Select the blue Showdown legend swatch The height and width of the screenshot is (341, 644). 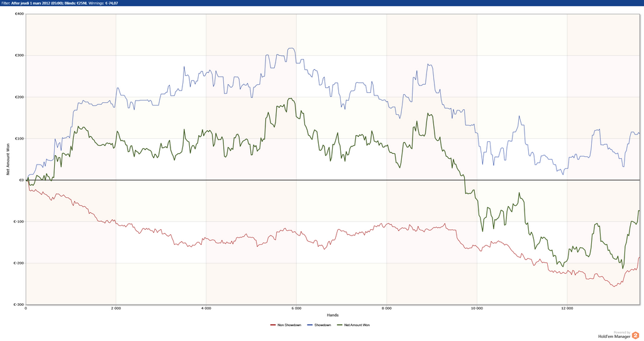[309, 325]
